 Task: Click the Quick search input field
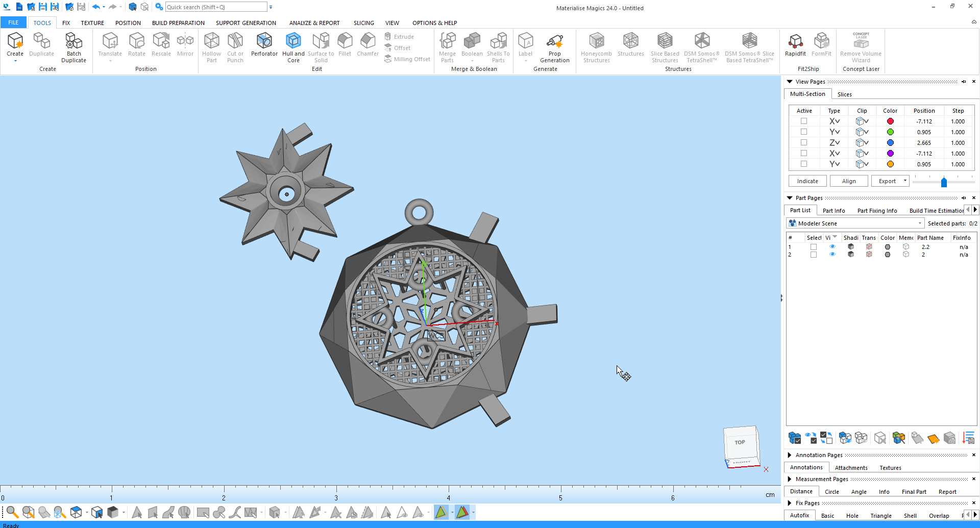coord(216,7)
